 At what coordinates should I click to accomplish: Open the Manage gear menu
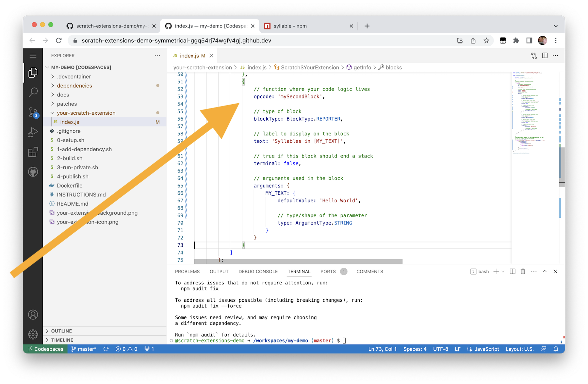coord(33,334)
